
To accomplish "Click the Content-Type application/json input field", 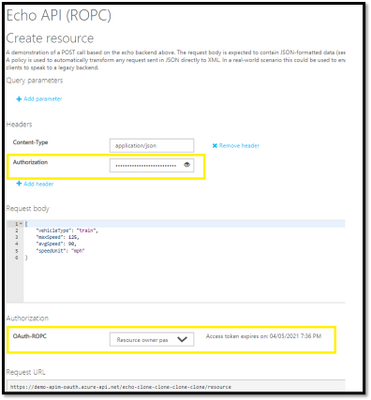I will 152,146.
